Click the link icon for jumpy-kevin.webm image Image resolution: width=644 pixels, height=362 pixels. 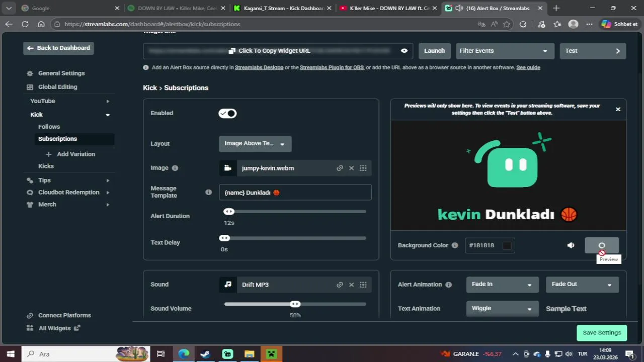(340, 168)
